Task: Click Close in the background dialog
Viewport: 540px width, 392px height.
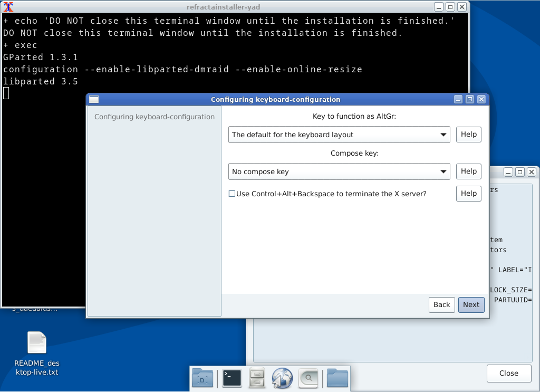Action: [x=508, y=373]
